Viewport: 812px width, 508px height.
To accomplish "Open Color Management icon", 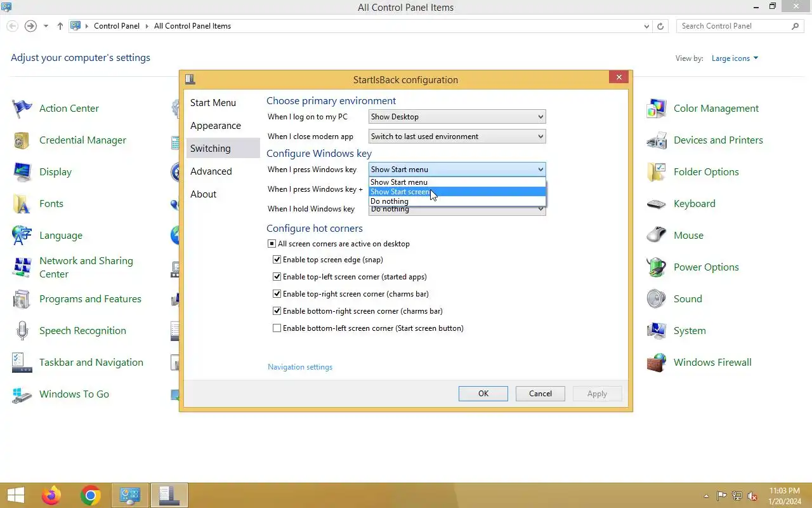I will 657,109.
